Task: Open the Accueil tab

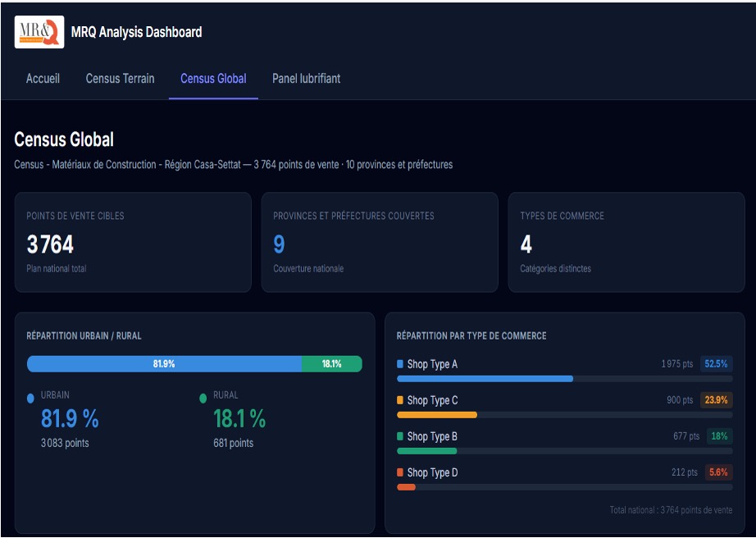Action: pos(43,79)
